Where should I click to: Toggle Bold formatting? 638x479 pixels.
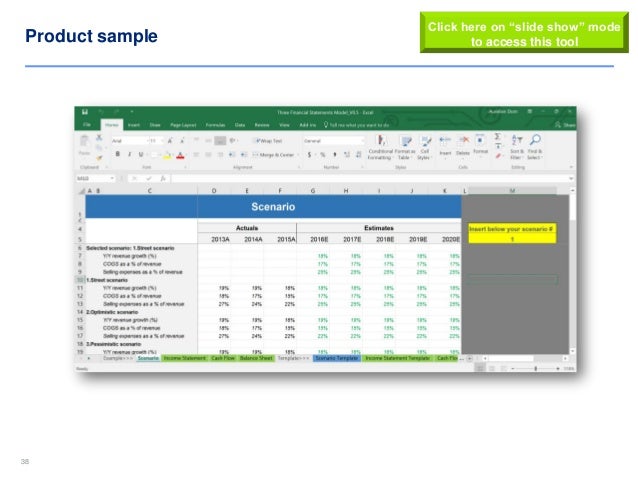click(118, 154)
